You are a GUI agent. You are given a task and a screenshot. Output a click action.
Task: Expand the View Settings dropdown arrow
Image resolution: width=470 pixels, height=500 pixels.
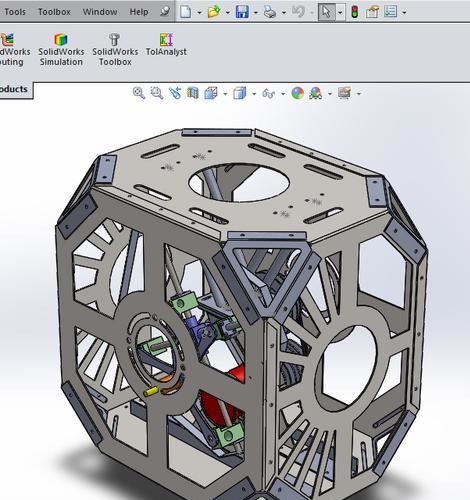[x=359, y=94]
